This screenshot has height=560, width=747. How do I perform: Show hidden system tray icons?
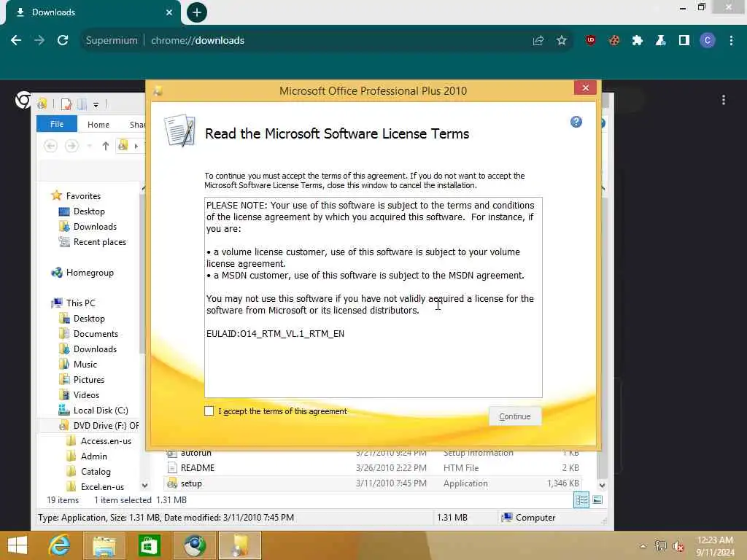coord(643,546)
